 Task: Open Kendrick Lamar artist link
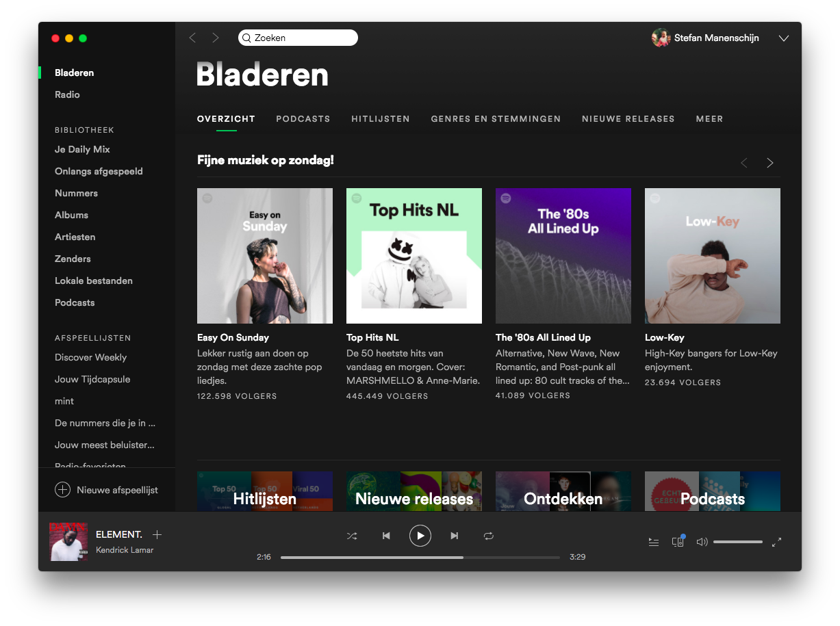(125, 550)
